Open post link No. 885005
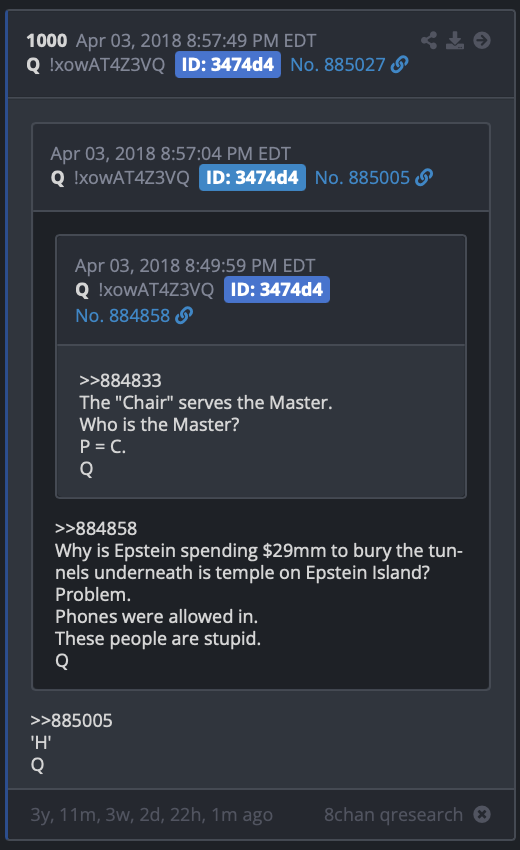The width and height of the screenshot is (520, 850). coord(362,177)
